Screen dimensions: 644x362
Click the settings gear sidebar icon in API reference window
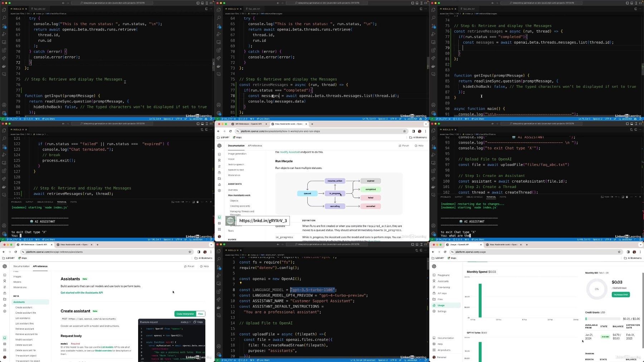pos(5,311)
